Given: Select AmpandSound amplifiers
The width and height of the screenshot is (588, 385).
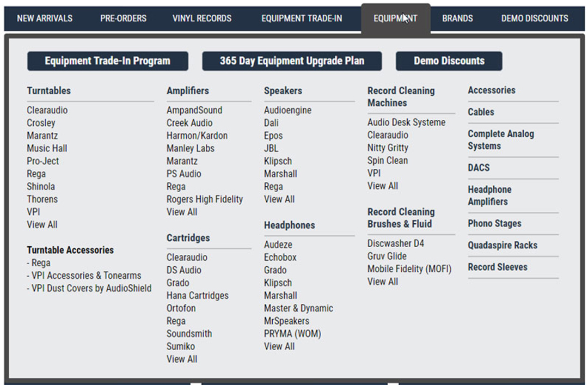Looking at the screenshot, I should point(194,111).
